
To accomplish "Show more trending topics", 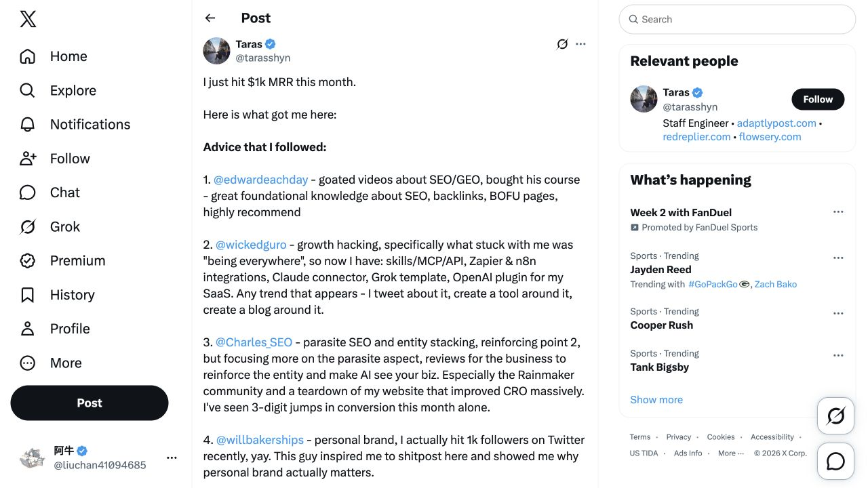I will [656, 400].
